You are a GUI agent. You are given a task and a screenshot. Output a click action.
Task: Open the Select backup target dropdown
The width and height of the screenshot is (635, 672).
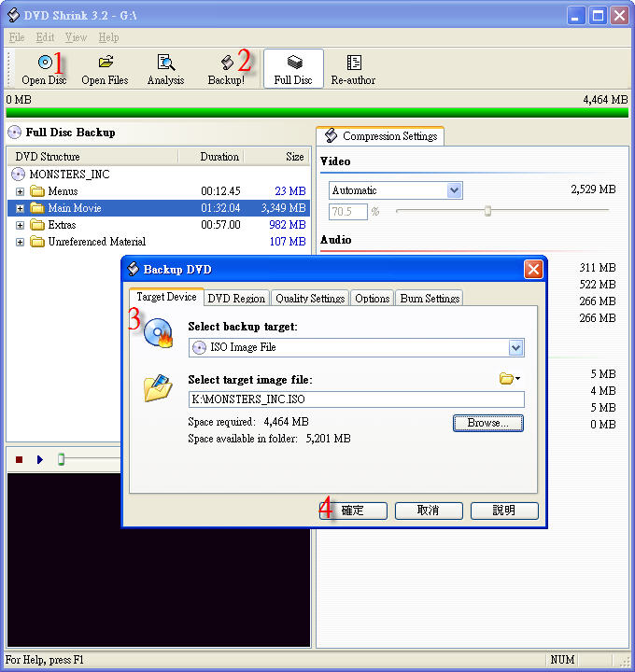(515, 347)
